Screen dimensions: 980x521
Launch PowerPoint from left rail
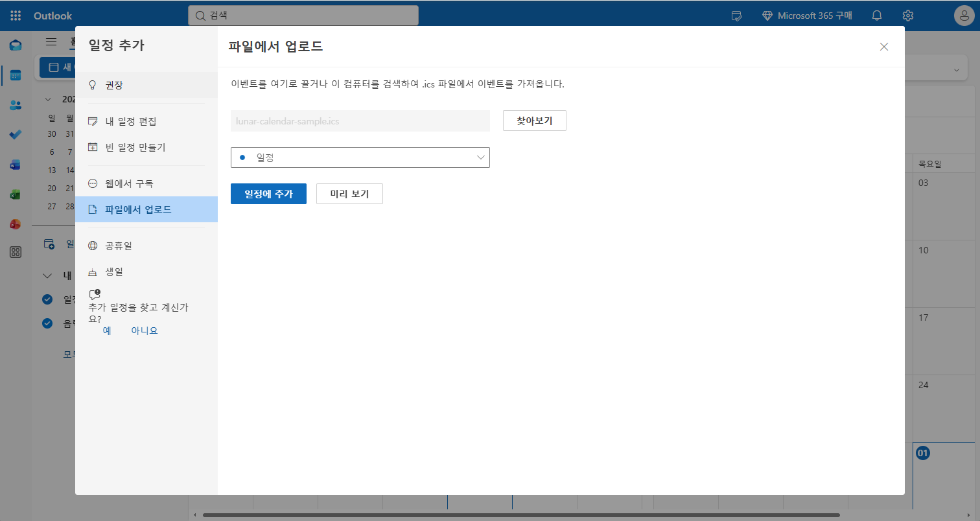point(16,224)
